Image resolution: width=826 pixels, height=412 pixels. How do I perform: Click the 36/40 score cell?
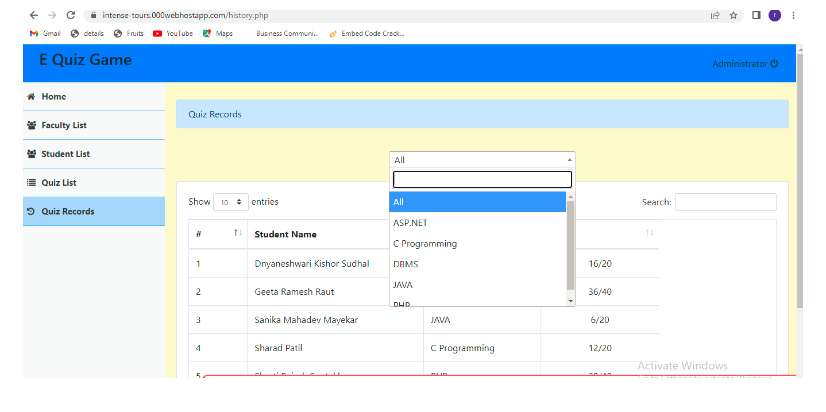600,291
